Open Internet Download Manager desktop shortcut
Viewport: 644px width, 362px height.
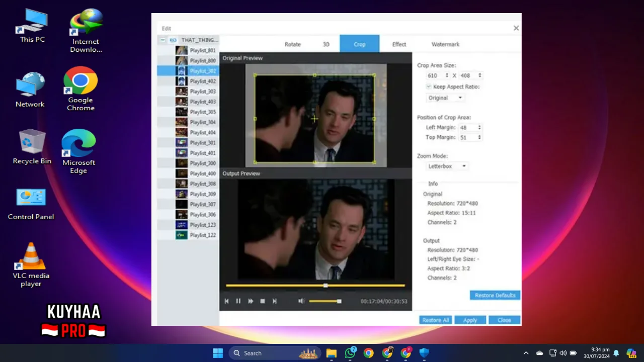click(x=86, y=31)
